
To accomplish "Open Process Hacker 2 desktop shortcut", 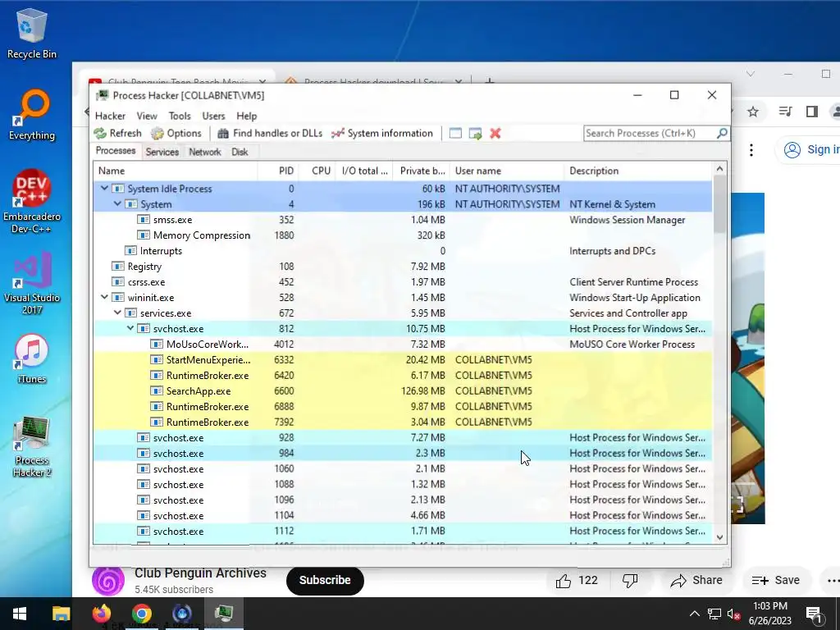I will point(32,446).
